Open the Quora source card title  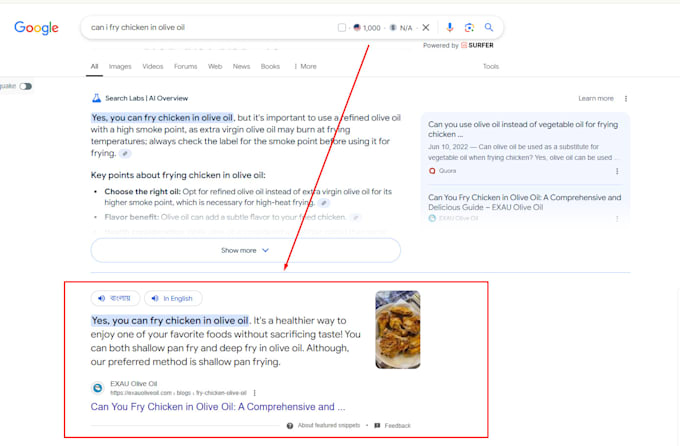click(523, 129)
